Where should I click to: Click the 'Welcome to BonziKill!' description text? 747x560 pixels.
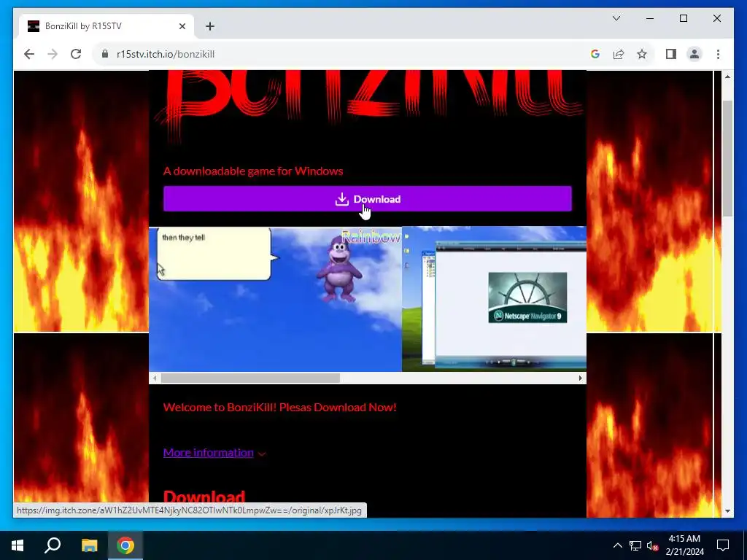(x=279, y=407)
